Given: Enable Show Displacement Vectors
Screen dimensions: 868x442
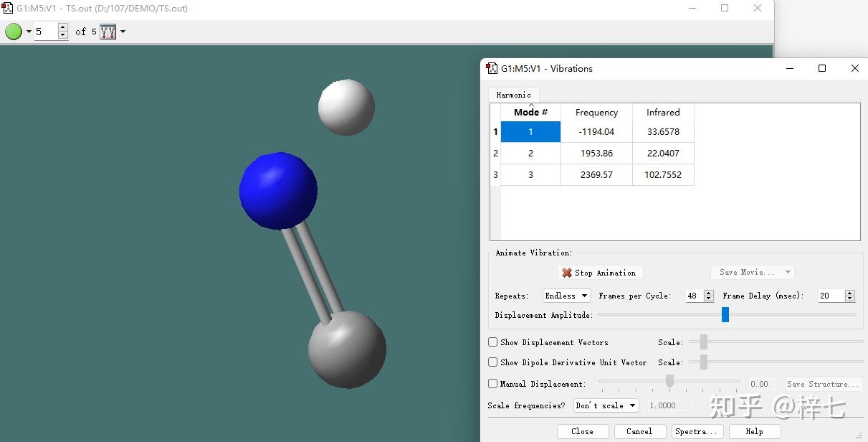Looking at the screenshot, I should click(492, 342).
